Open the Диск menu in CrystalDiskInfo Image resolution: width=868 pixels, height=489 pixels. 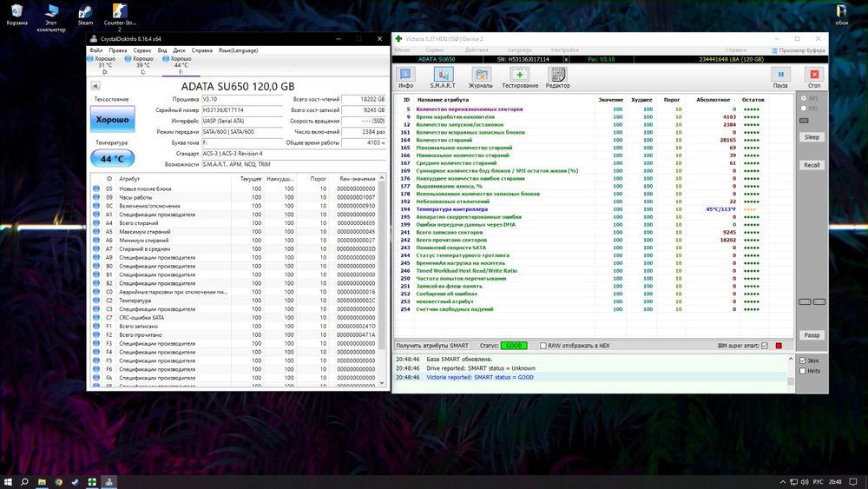tap(180, 50)
